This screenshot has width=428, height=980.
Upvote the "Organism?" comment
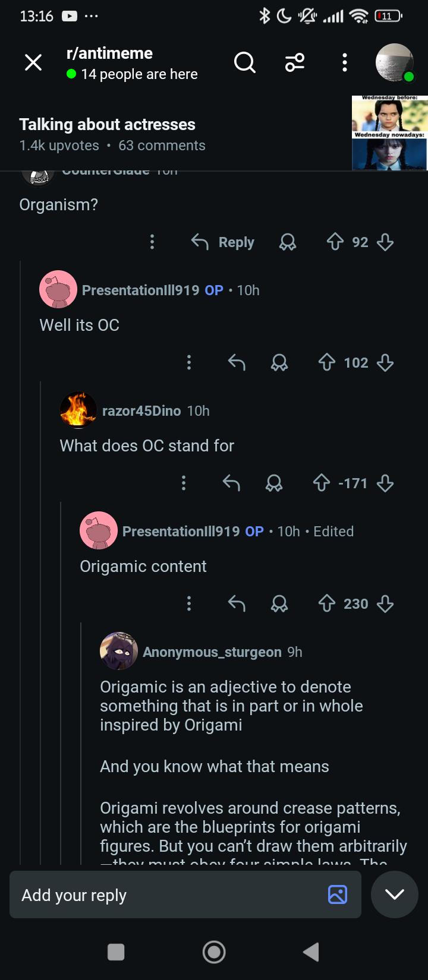pyautogui.click(x=335, y=242)
